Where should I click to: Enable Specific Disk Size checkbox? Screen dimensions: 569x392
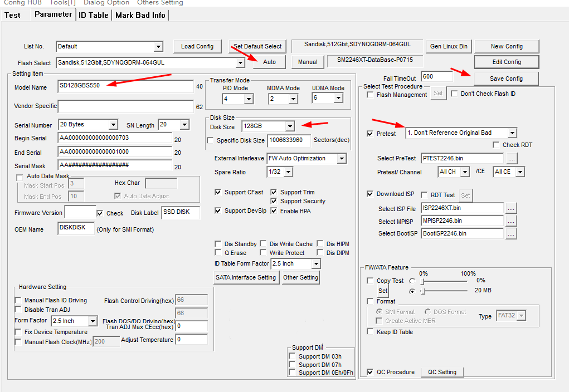click(210, 140)
